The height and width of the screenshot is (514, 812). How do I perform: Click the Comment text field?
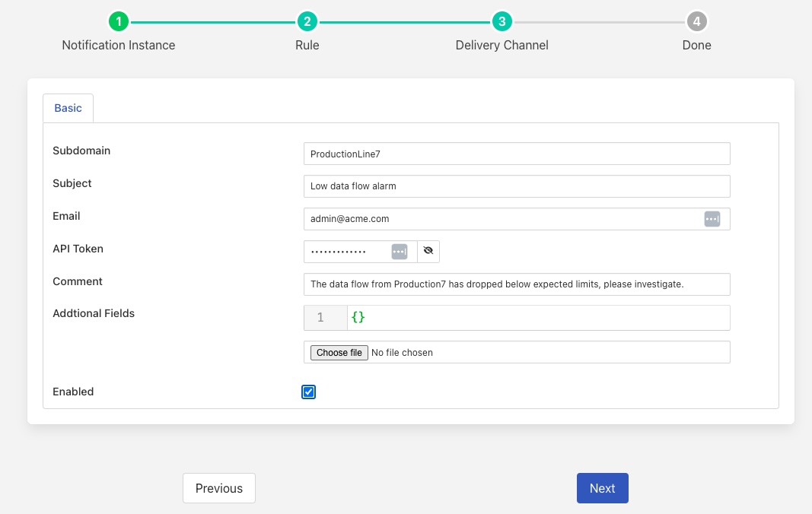tap(516, 284)
